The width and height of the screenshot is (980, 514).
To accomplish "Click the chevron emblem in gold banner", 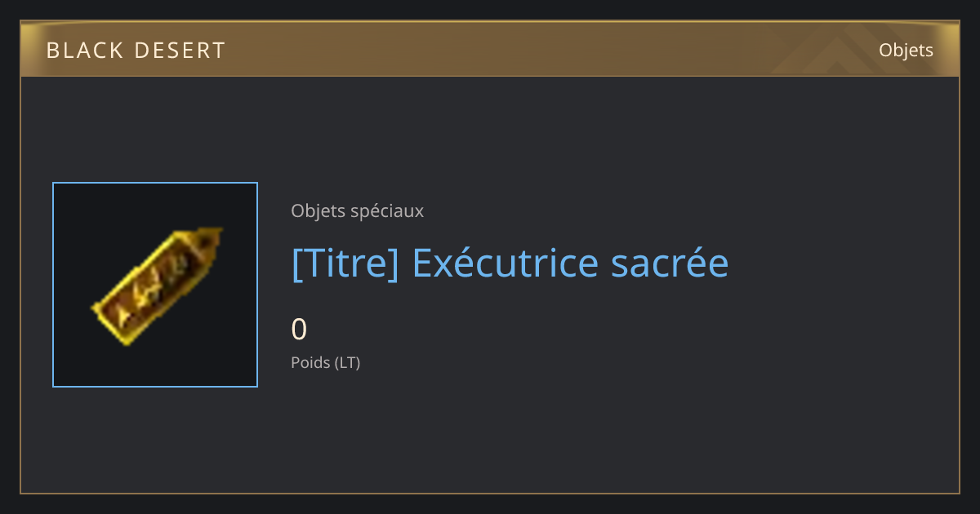I will tap(849, 51).
